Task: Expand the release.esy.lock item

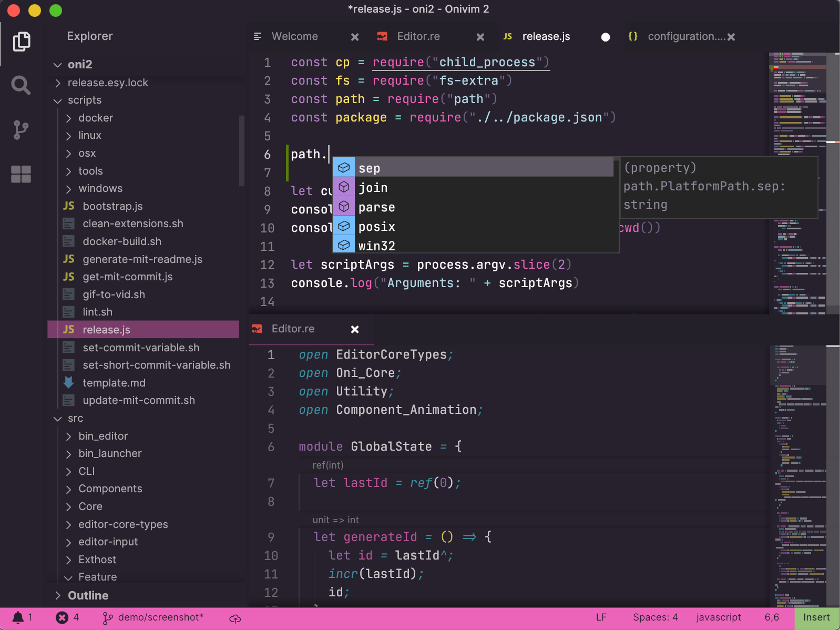Action: coord(58,83)
